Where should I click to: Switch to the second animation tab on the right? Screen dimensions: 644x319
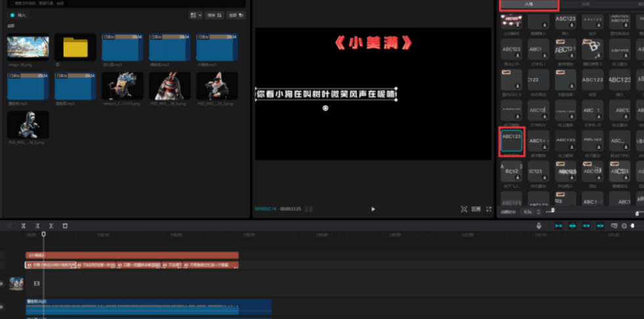(x=585, y=4)
